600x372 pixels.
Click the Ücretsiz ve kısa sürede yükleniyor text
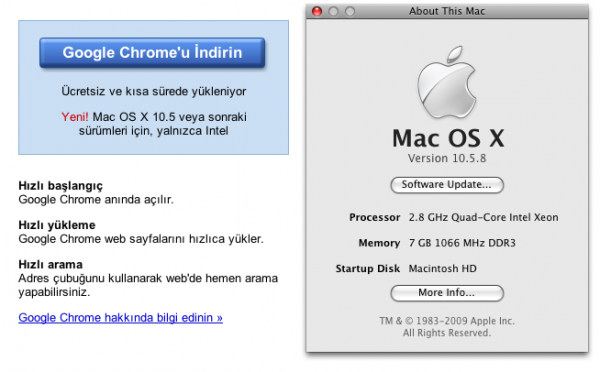(x=153, y=91)
